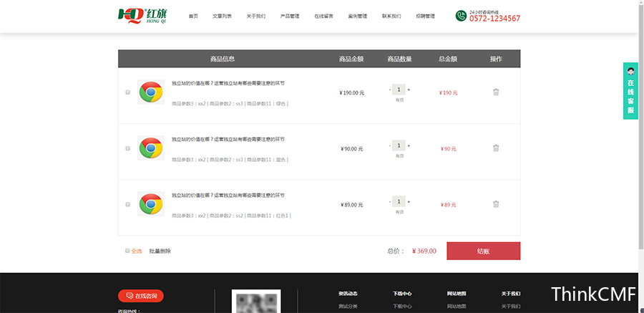Click the 红旗 HONG QI logo

tap(142, 16)
